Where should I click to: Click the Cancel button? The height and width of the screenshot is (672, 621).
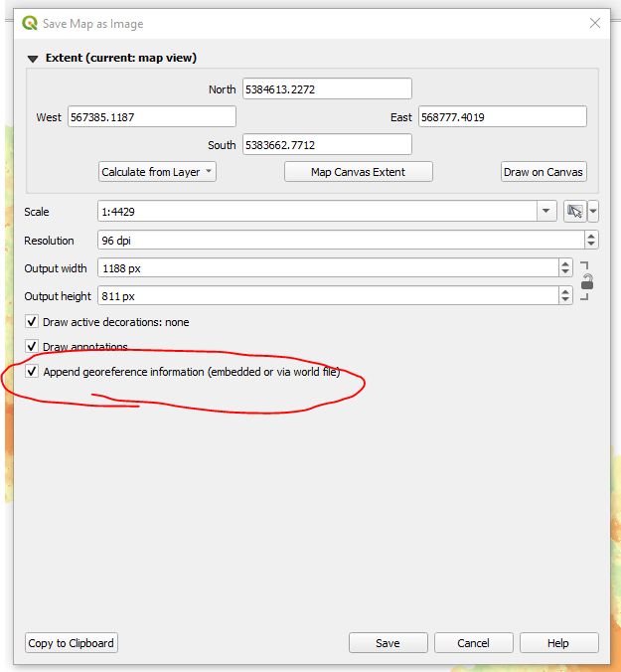pos(473,643)
